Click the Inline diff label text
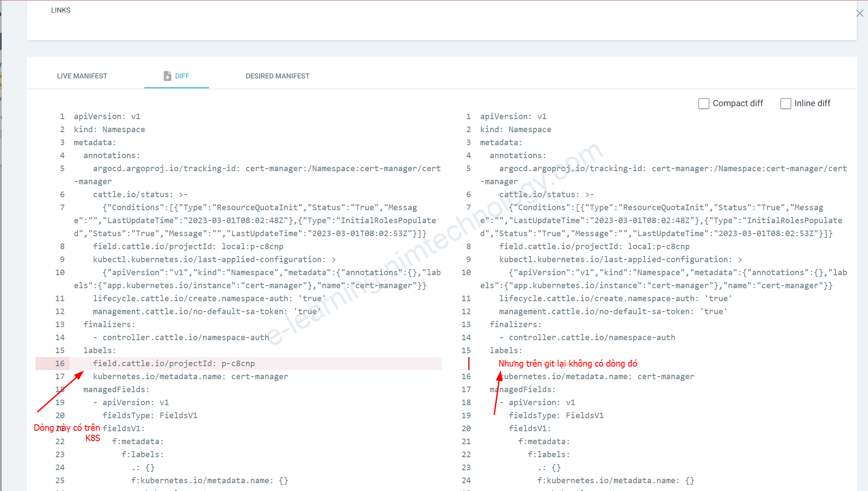This screenshot has width=868, height=491. point(812,104)
